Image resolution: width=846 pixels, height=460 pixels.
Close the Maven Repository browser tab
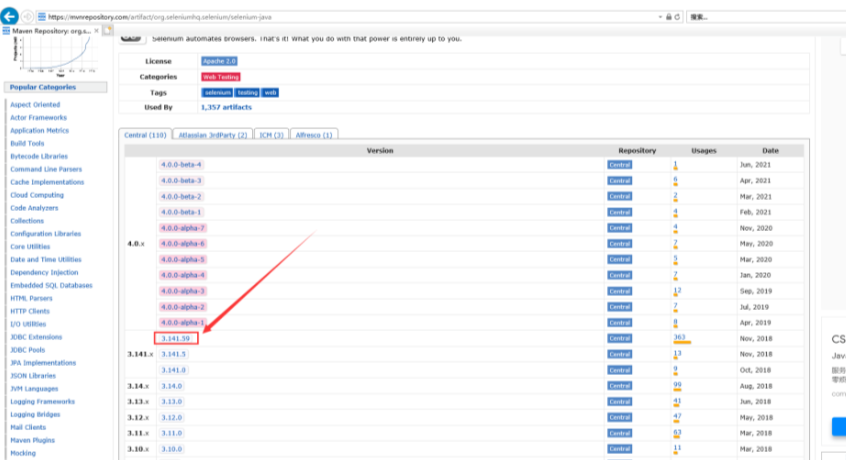pyautogui.click(x=97, y=31)
